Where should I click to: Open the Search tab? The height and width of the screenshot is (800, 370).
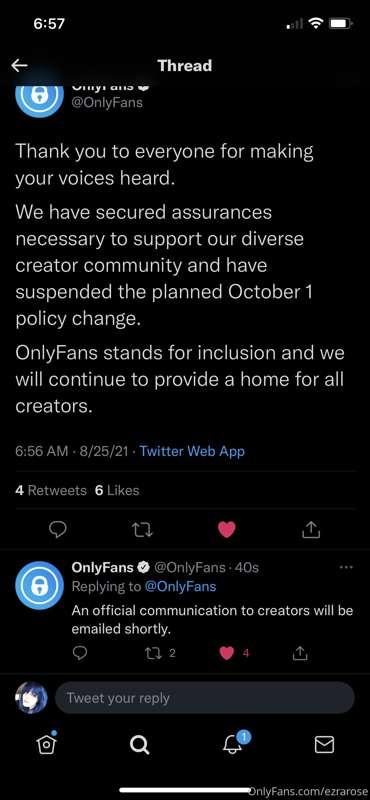pyautogui.click(x=139, y=745)
